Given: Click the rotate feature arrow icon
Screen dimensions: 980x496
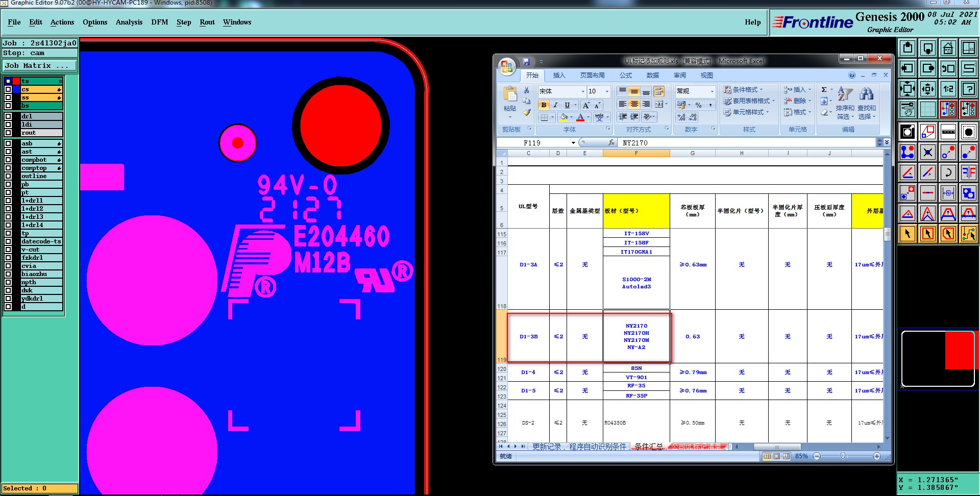Looking at the screenshot, I should click(x=948, y=172).
